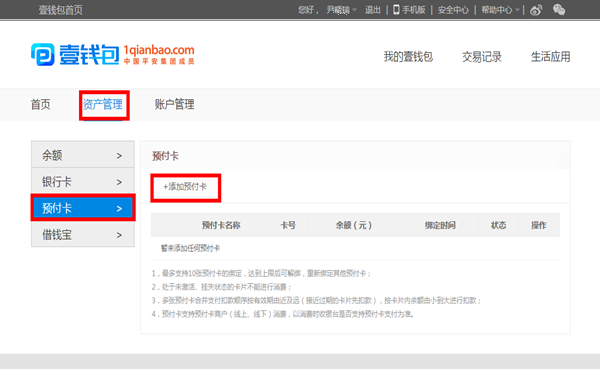This screenshot has width=600, height=369.
Task: Click note 3 about 扣款顺序
Action: click(316, 300)
